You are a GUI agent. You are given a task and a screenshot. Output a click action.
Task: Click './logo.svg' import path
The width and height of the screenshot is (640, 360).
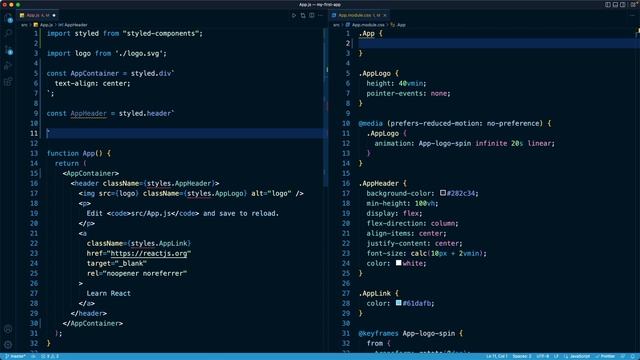[x=139, y=53]
